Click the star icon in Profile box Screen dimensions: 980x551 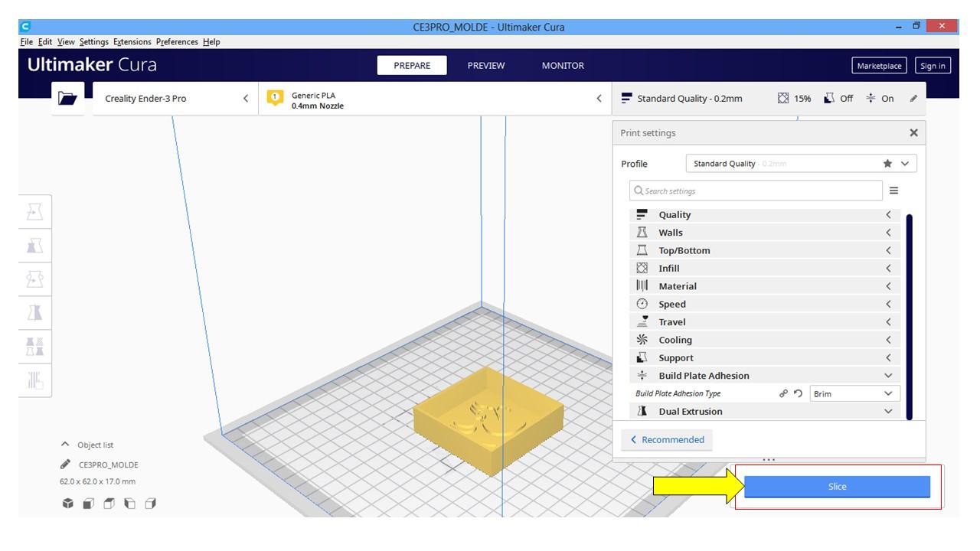[x=887, y=164]
